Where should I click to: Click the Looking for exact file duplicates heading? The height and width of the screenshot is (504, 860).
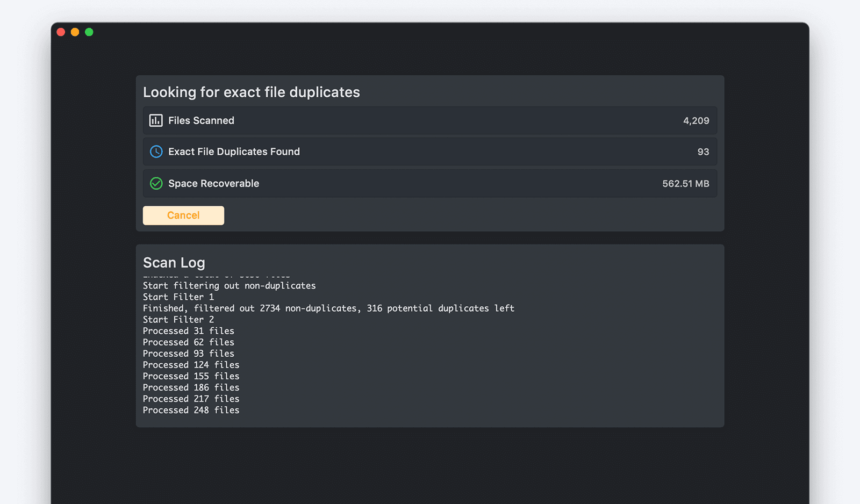point(252,92)
